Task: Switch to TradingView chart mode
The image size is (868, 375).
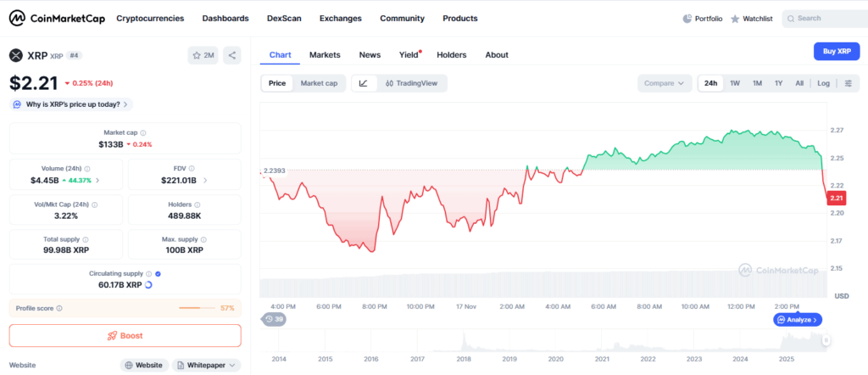Action: tap(412, 83)
